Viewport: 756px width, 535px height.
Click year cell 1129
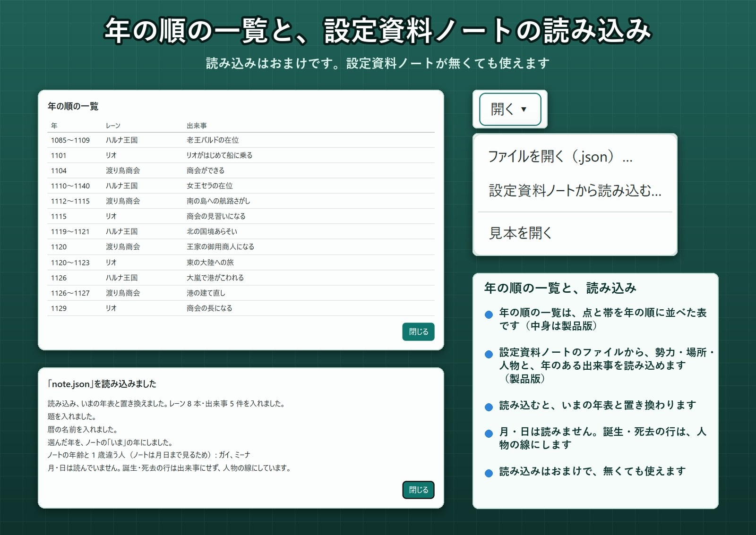pyautogui.click(x=59, y=308)
